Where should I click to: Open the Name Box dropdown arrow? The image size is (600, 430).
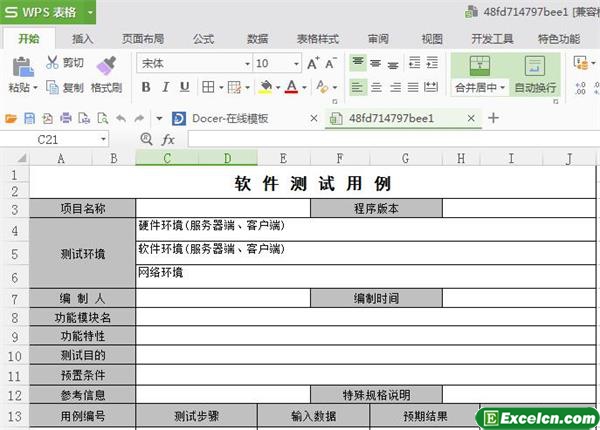tap(103, 139)
